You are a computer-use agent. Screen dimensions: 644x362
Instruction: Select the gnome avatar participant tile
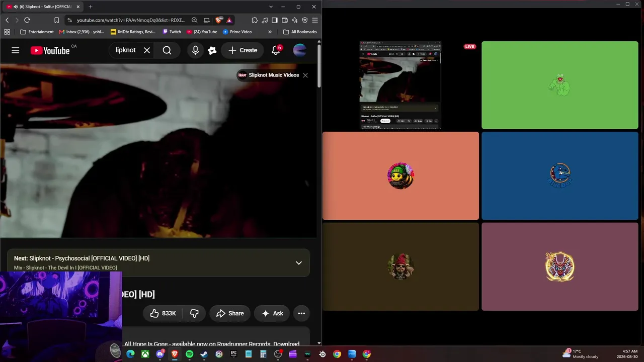coord(400,266)
